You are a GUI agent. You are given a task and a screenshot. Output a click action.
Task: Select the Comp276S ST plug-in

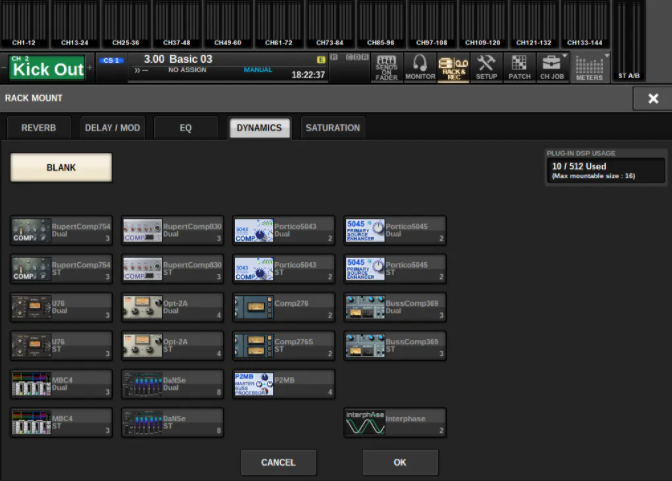coord(284,346)
